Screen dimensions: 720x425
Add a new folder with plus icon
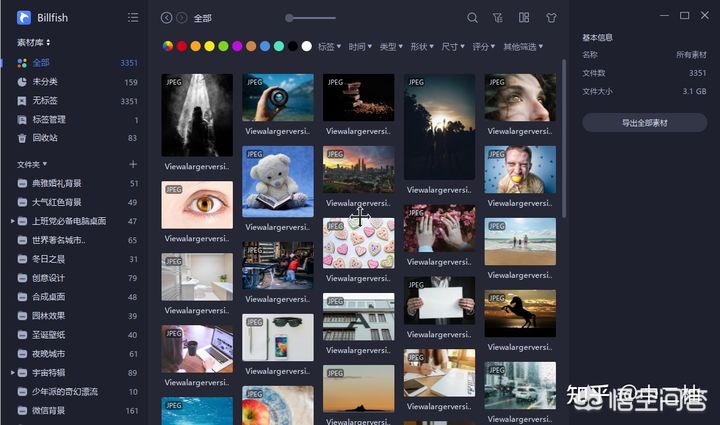133,164
